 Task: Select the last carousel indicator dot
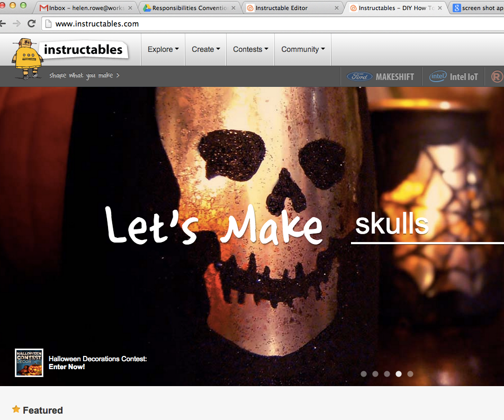point(410,373)
